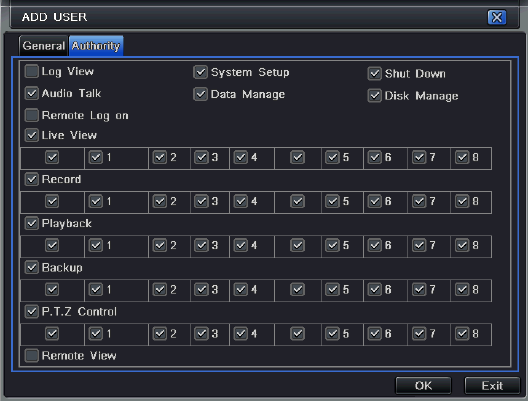
Task: Toggle the first select-all checkbox in Record row
Action: pyautogui.click(x=52, y=201)
